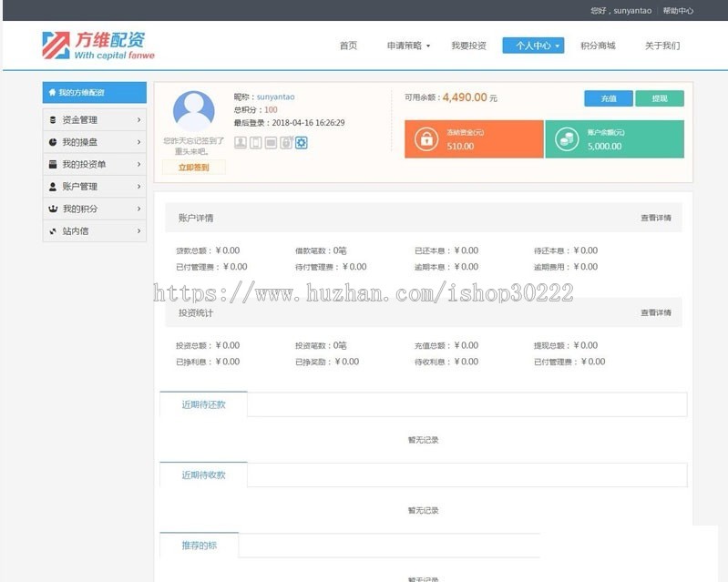
Task: Click the 资金管理 sidebar label
Action: click(80, 119)
